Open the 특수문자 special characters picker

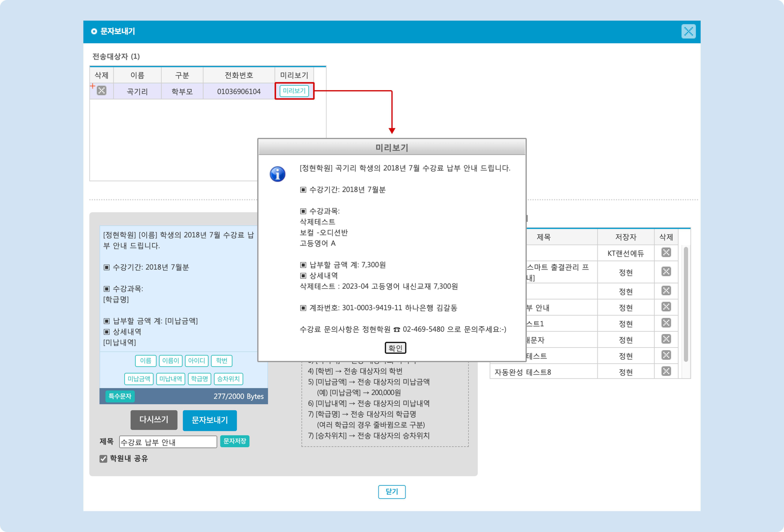pos(120,396)
